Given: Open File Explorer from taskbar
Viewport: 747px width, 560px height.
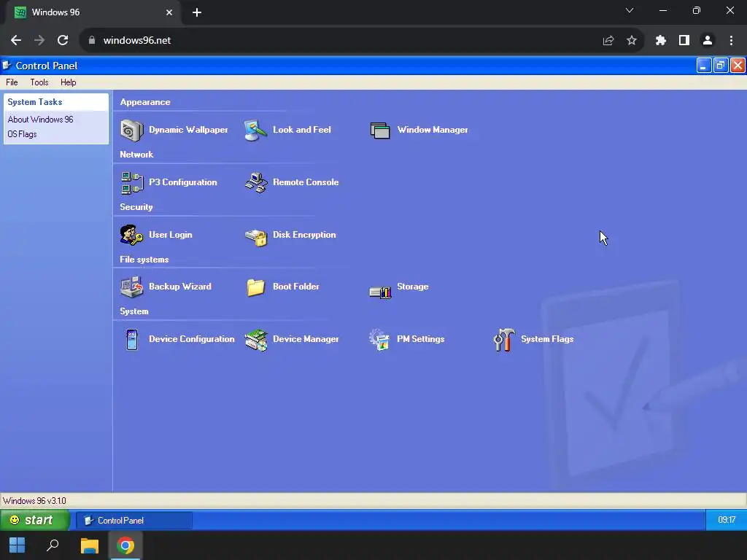Looking at the screenshot, I should pos(89,545).
